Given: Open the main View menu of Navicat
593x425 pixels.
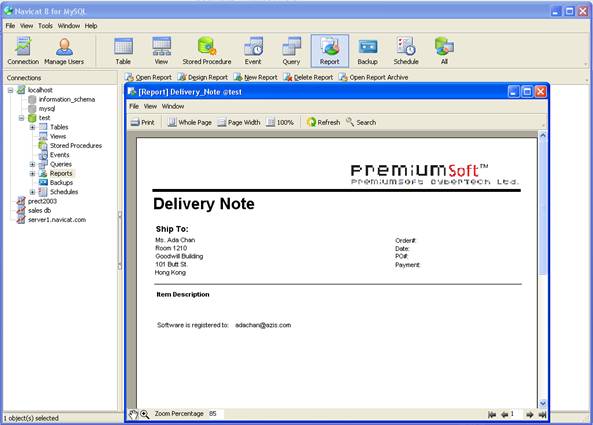Looking at the screenshot, I should pos(26,26).
